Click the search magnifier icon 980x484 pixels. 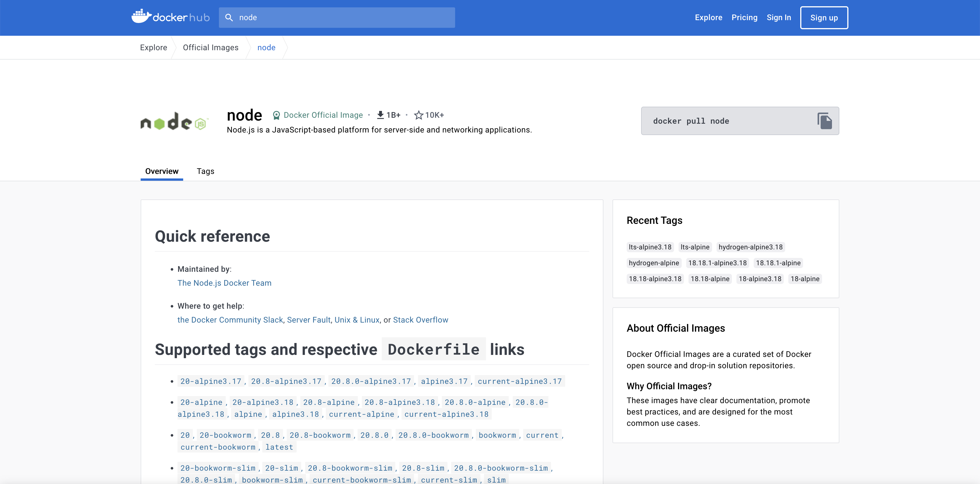pyautogui.click(x=229, y=18)
